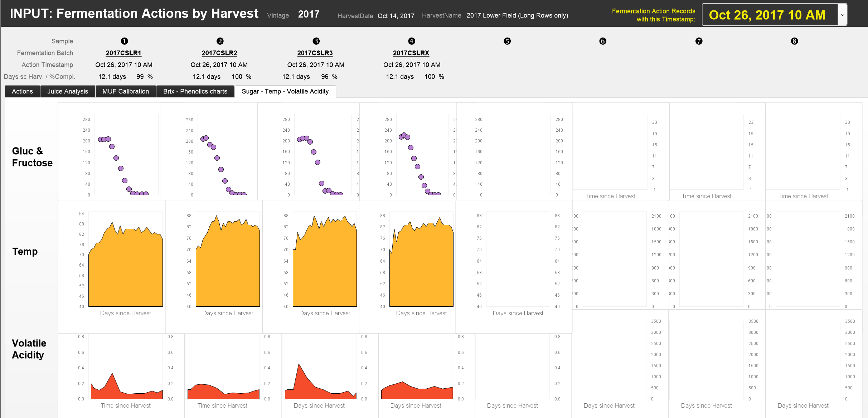Click sample number 8 circle icon

click(x=794, y=41)
